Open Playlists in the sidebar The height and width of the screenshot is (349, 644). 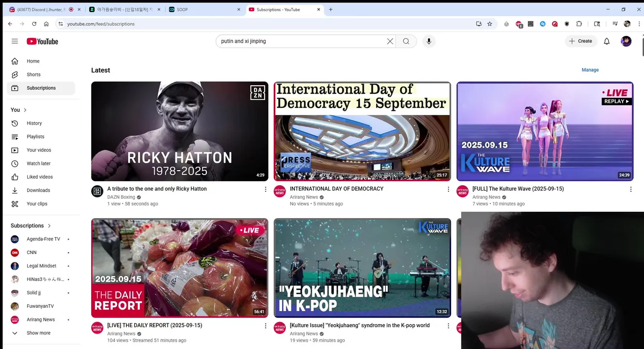41,137
